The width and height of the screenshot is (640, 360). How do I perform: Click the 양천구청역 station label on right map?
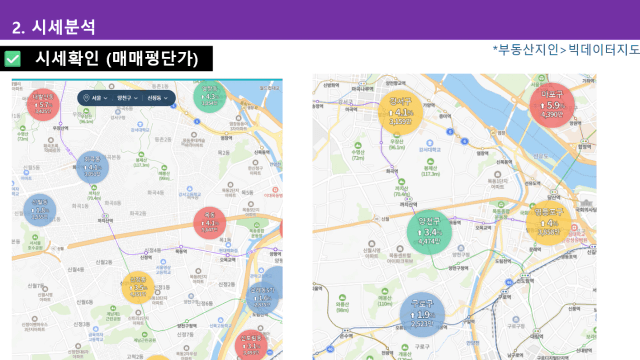click(458, 268)
